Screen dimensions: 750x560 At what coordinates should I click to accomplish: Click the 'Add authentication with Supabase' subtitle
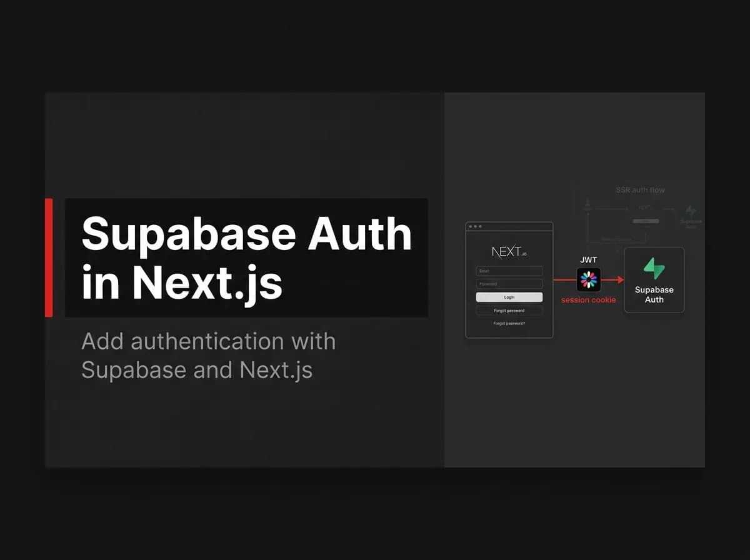pos(209,356)
